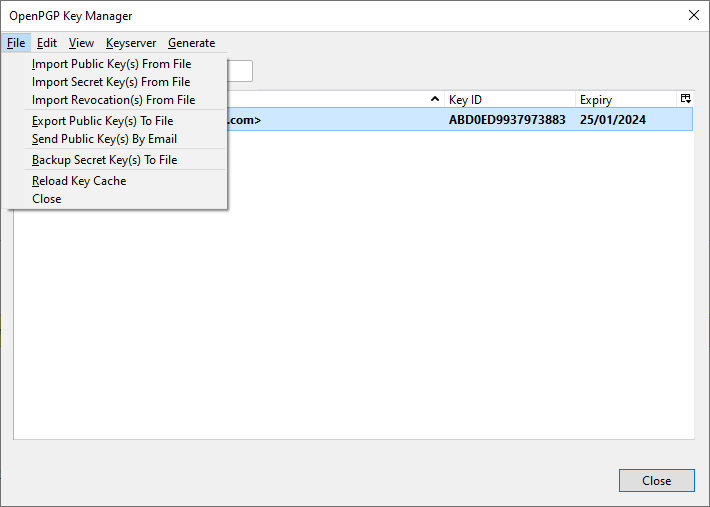The width and height of the screenshot is (710, 507).
Task: Click the Close button at bottom right
Action: pyautogui.click(x=657, y=480)
